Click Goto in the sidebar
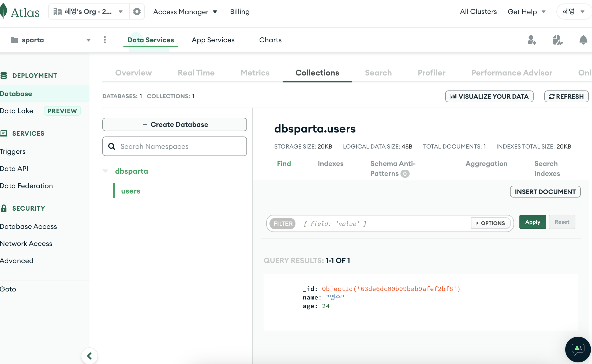592x364 pixels. pyautogui.click(x=8, y=289)
